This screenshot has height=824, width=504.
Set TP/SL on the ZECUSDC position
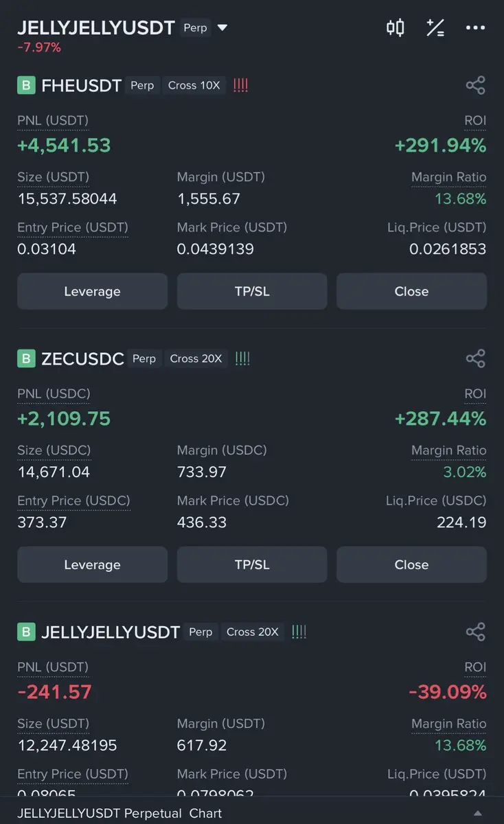point(252,564)
